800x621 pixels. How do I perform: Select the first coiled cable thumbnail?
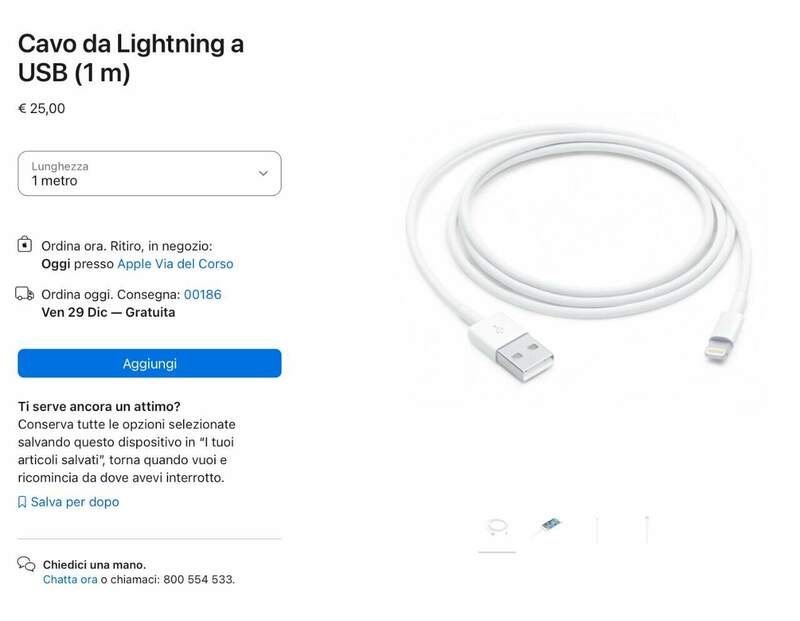click(496, 527)
